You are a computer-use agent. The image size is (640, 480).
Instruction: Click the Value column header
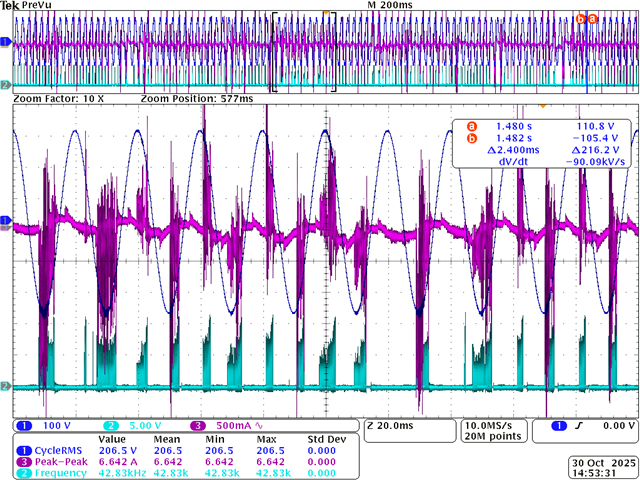112,440
